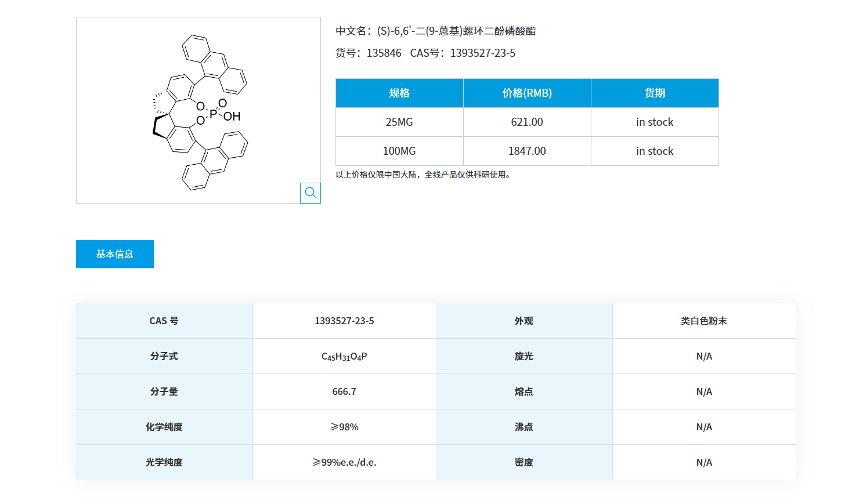Select the 25MG specification row
Viewport: 852px width, 504px height.
click(399, 122)
